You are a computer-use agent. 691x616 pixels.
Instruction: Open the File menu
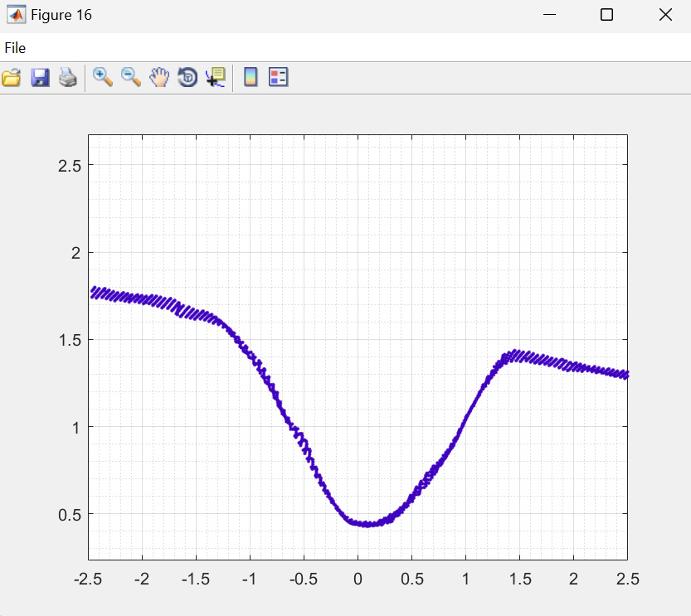[x=15, y=48]
